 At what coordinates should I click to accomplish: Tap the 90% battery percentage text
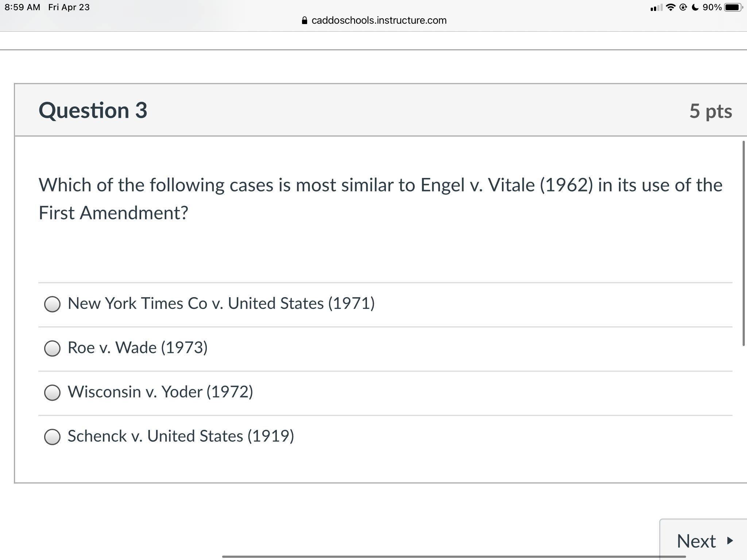[712, 7]
